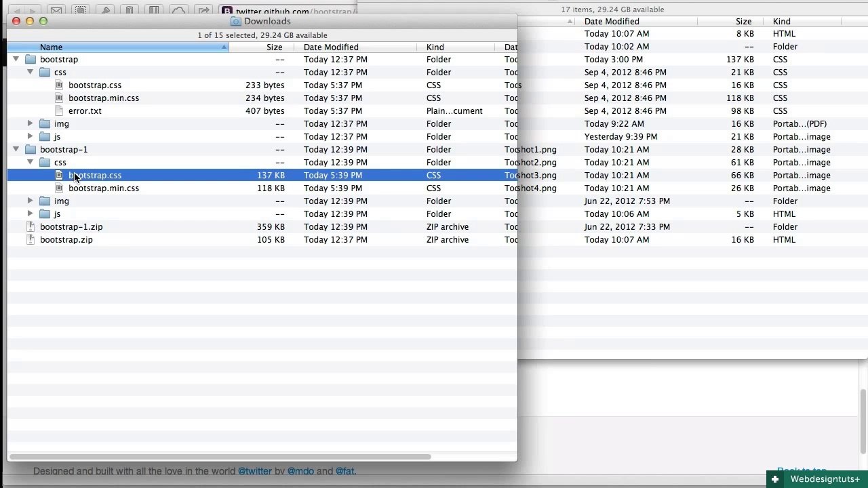Sort back Finder window by Kind header

[x=804, y=21]
